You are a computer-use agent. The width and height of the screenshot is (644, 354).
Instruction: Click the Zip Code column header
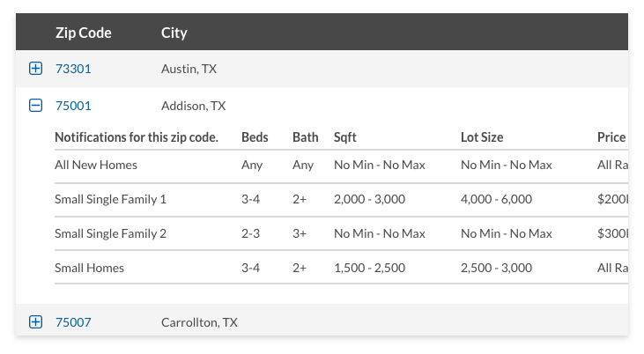pyautogui.click(x=84, y=33)
